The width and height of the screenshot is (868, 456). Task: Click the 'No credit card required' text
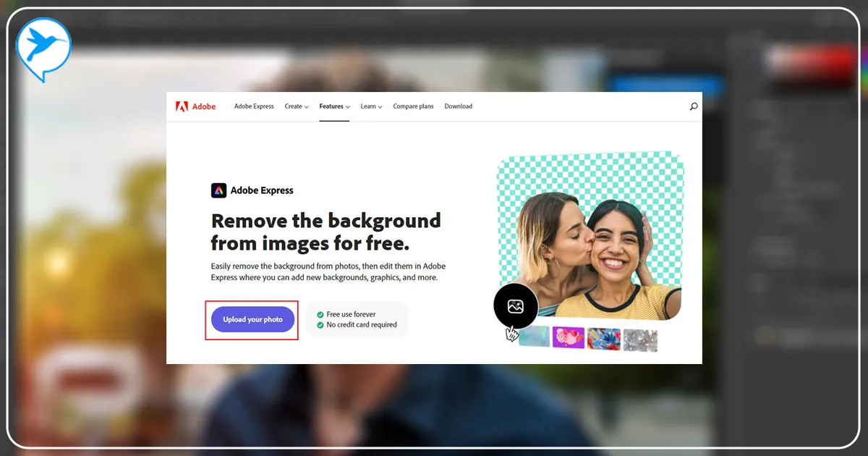tap(362, 324)
